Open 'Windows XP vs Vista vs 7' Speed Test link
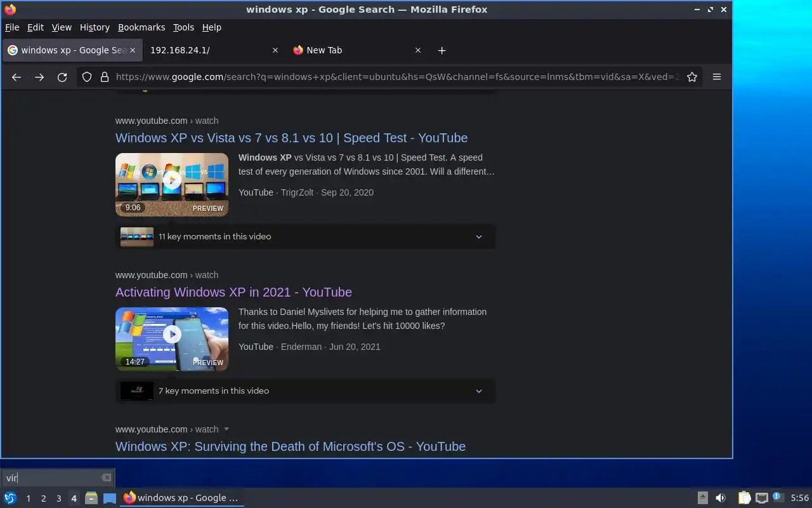The height and width of the screenshot is (508, 812). click(x=291, y=138)
